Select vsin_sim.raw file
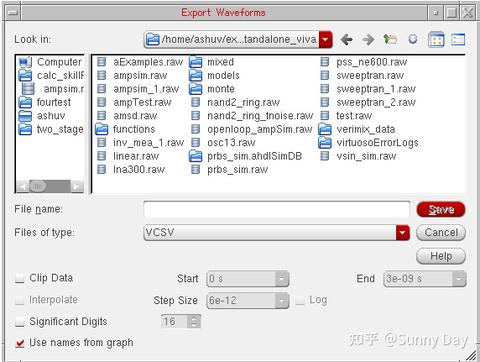The image size is (480, 362). (x=358, y=156)
